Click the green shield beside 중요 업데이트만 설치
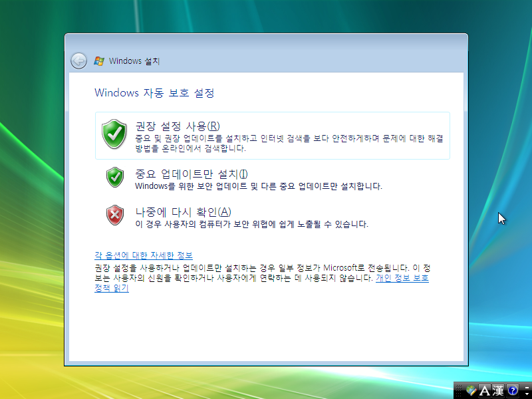Image resolution: width=532 pixels, height=399 pixels. click(115, 177)
